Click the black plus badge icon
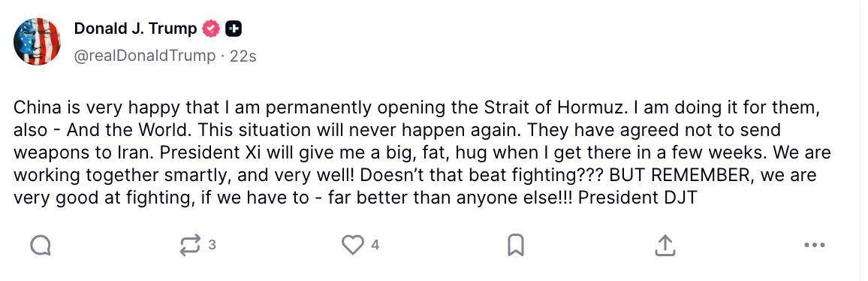This screenshot has width=868, height=281. click(x=233, y=29)
